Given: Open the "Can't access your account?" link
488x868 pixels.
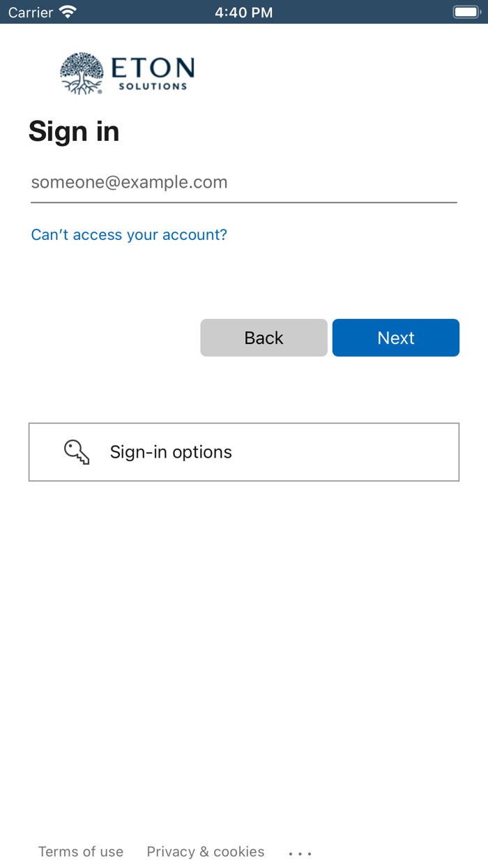Looking at the screenshot, I should 129,235.
